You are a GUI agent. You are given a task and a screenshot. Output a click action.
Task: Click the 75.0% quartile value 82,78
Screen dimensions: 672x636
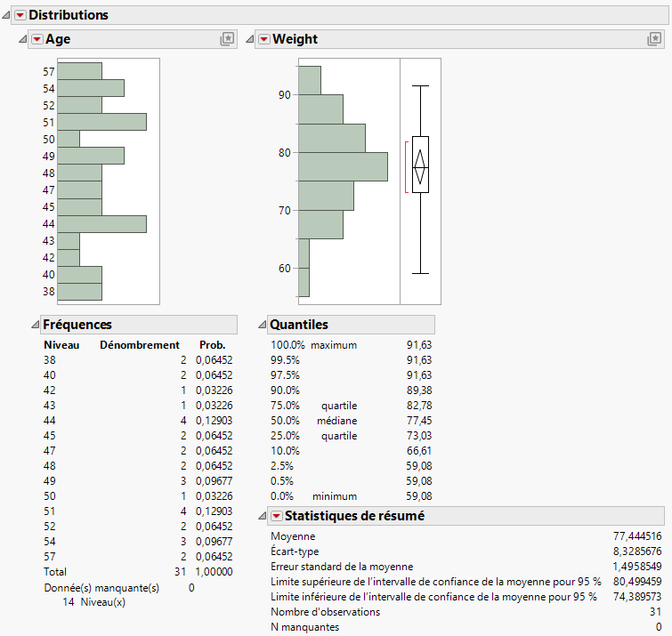[x=419, y=406]
